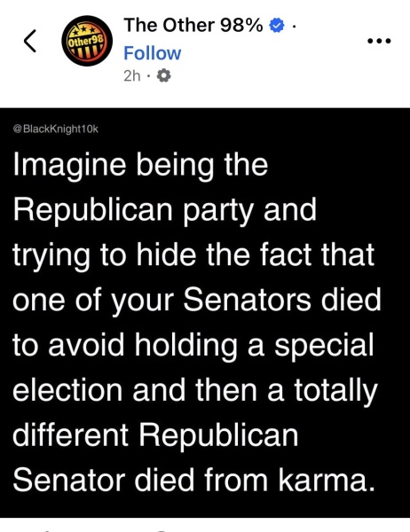Click the line 'election and then a totally'
Screen dimensions: 410x532
[195, 390]
